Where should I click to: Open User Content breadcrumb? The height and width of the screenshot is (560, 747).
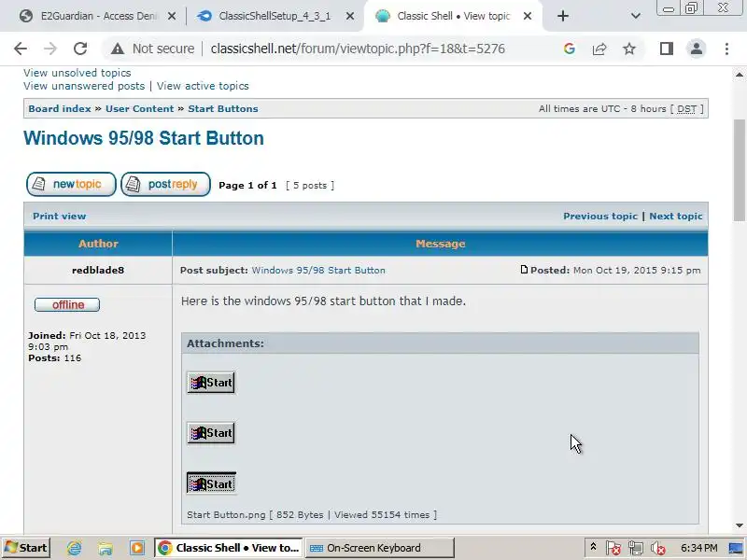pos(139,108)
